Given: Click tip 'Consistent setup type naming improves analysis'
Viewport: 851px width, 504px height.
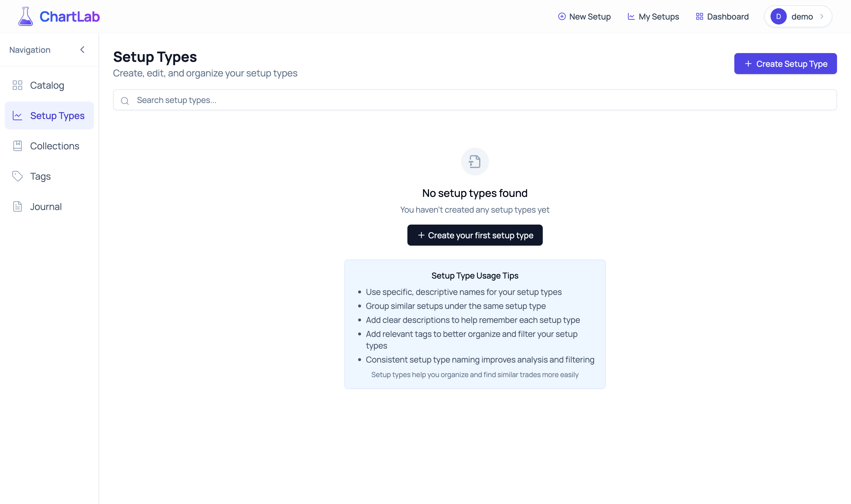Looking at the screenshot, I should pos(480,359).
